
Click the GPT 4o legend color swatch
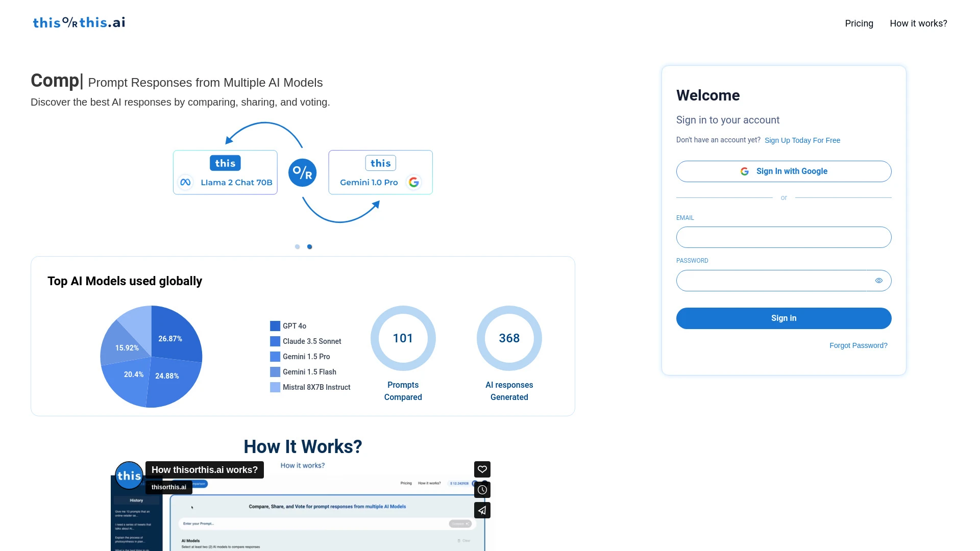coord(274,325)
